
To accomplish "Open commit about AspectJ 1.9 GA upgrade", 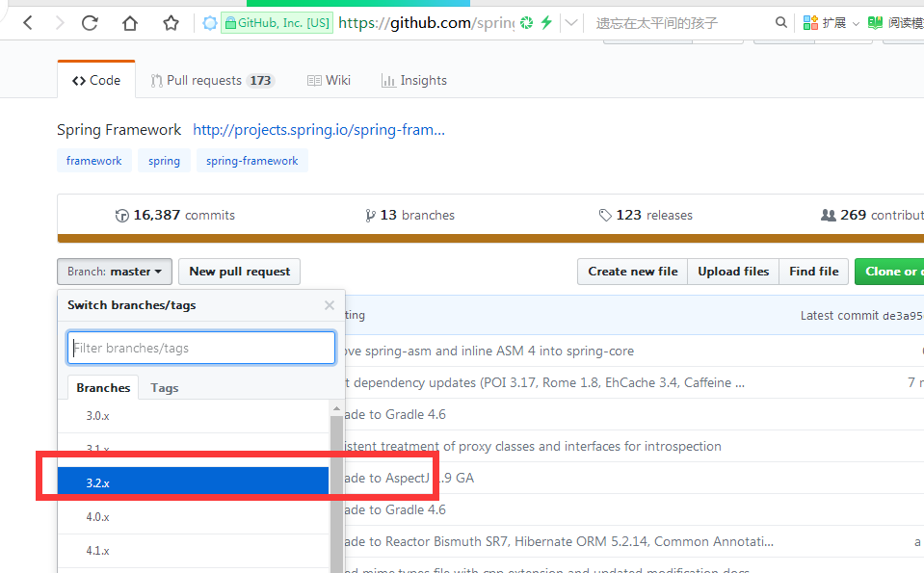I will pyautogui.click(x=409, y=479).
